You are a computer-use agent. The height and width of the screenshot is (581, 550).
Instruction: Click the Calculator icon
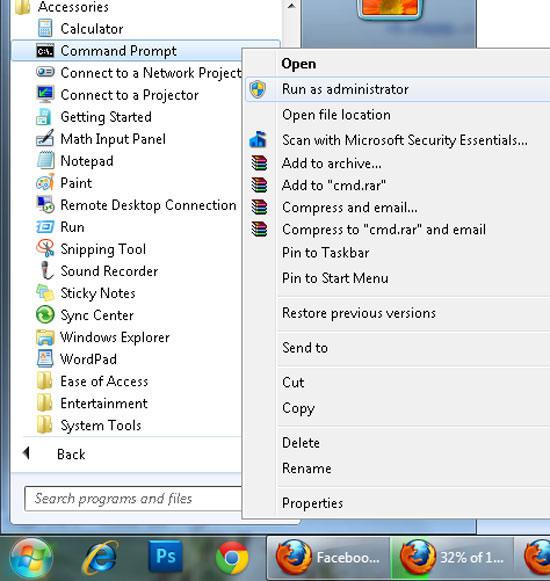[x=45, y=29]
